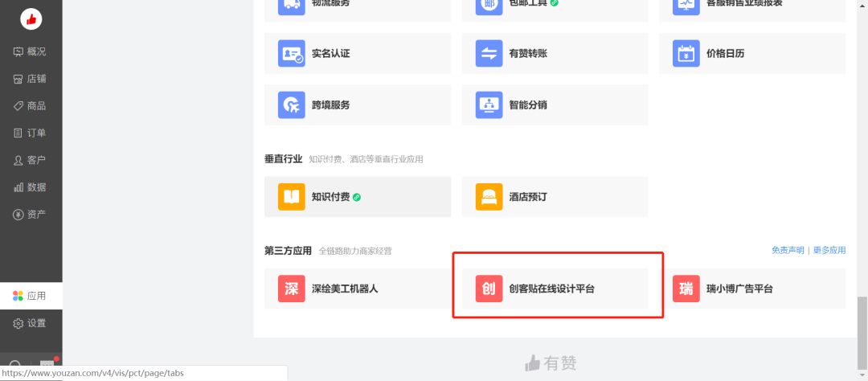Click the red 创 app icon

[x=489, y=289]
